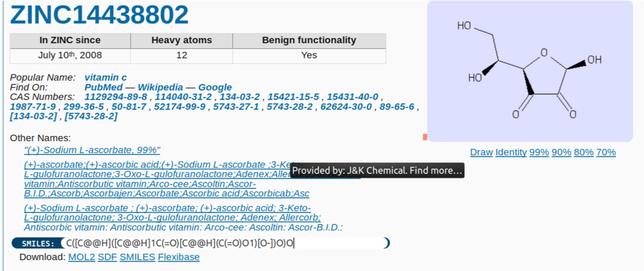This screenshot has width=644, height=271.
Task: Click the vitamin c popular name link
Action: (106, 77)
